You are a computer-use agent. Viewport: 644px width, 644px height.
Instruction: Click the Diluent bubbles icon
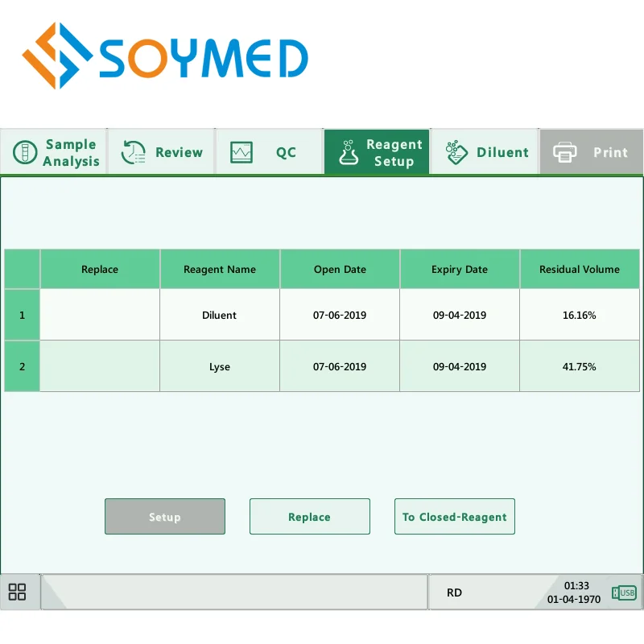456,152
